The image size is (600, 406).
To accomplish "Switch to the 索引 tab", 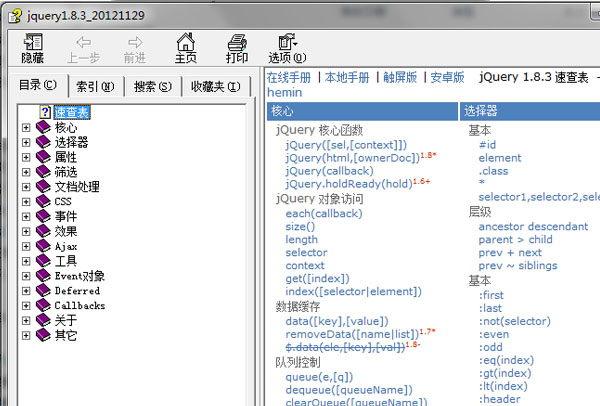I will 95,86.
